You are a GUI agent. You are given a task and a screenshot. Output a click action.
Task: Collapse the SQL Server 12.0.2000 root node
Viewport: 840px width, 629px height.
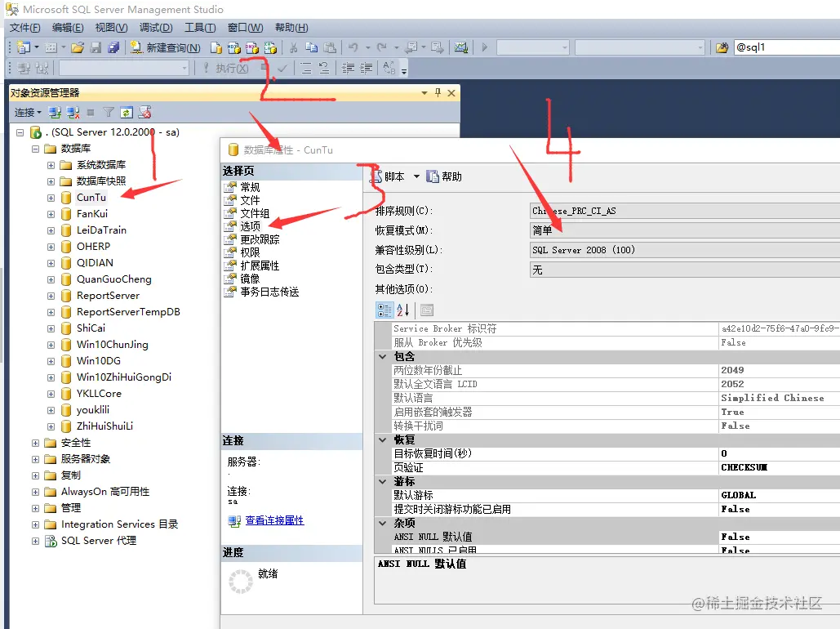tap(20, 132)
